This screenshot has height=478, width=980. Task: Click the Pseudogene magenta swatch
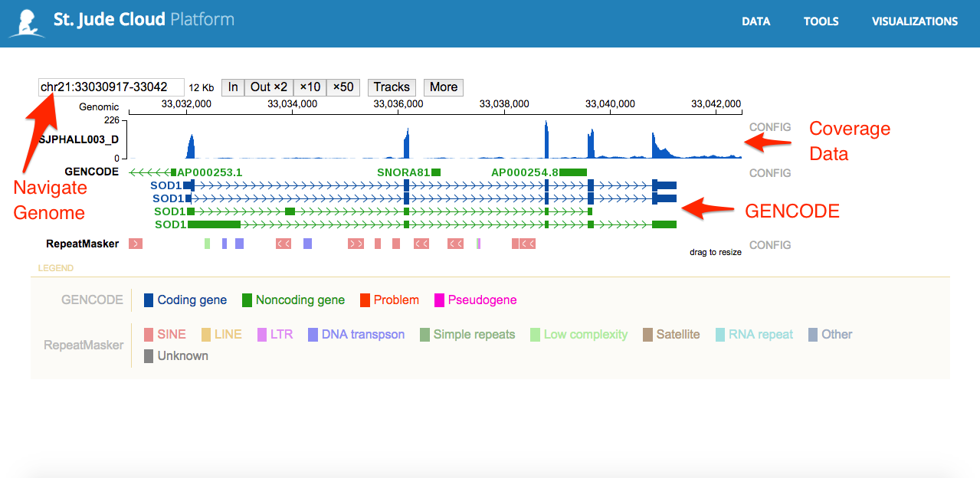click(x=439, y=300)
